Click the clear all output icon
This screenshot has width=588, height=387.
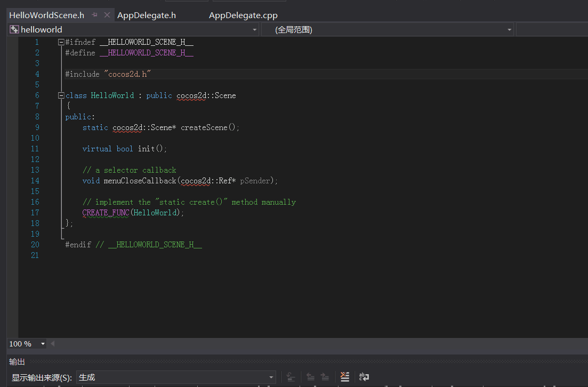coord(345,377)
